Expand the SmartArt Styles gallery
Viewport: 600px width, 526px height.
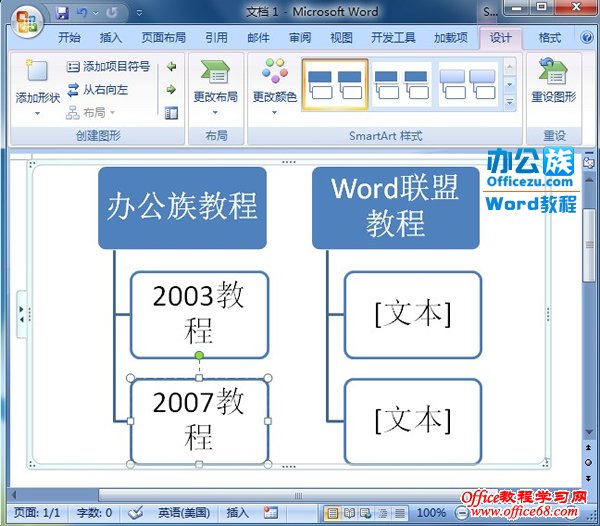(510, 102)
